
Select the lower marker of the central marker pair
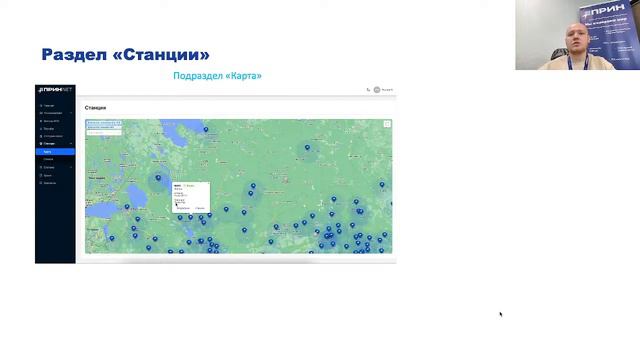coord(251,194)
